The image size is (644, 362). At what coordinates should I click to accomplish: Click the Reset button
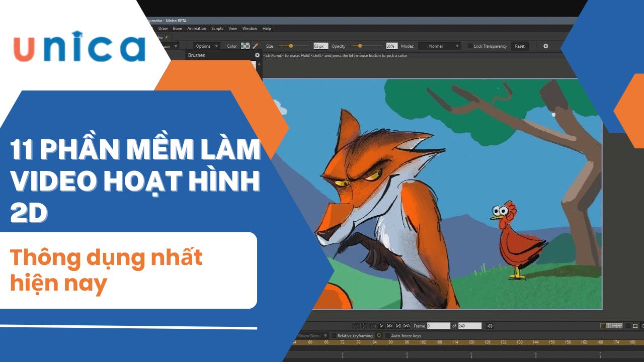[x=520, y=46]
